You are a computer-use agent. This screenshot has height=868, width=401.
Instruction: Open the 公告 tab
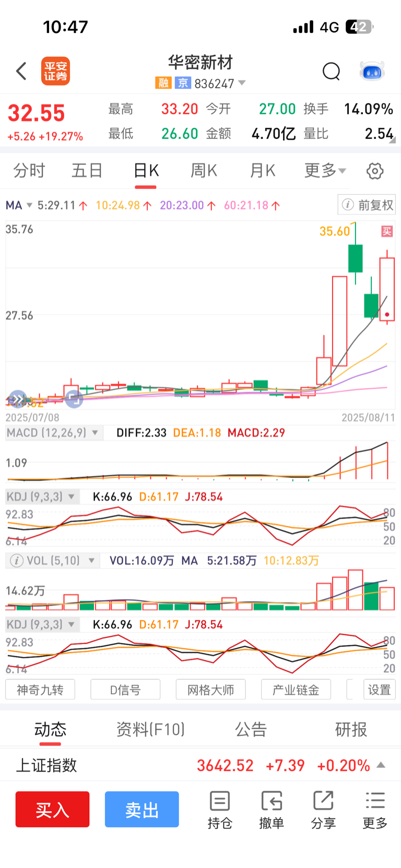coord(251,729)
